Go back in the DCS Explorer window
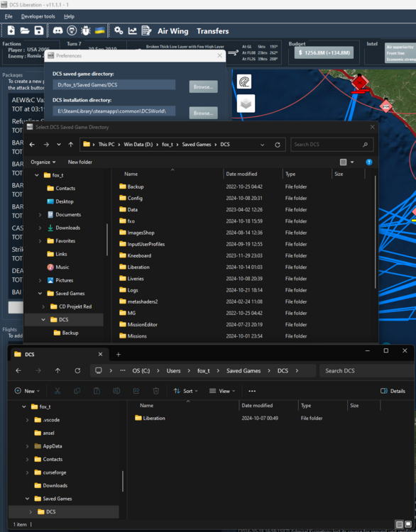 coord(18,370)
